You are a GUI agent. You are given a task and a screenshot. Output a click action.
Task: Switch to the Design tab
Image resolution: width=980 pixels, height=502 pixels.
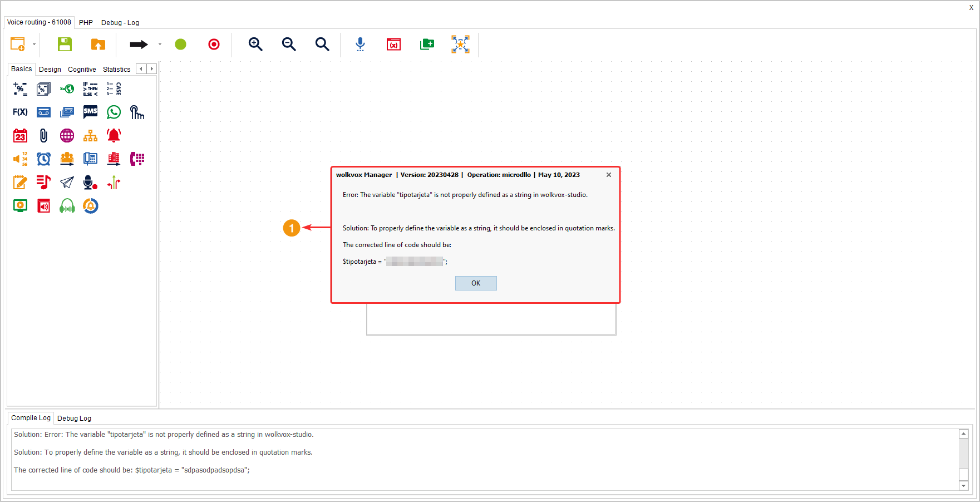pyautogui.click(x=50, y=70)
